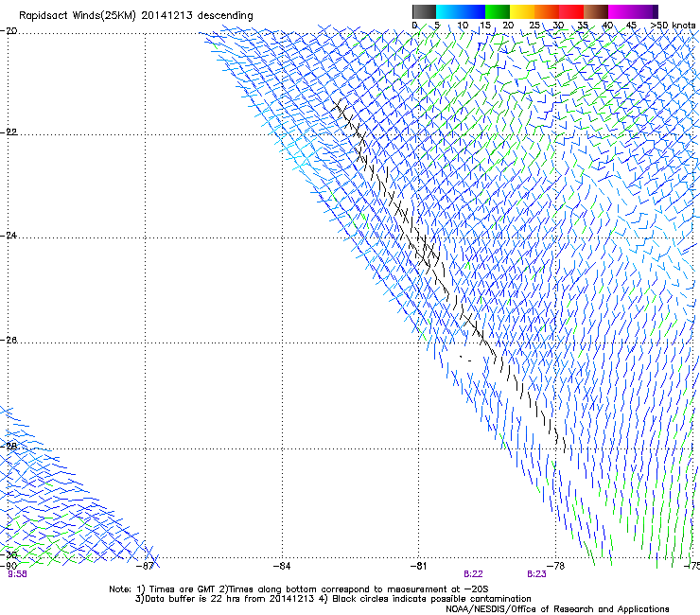The image size is (700, 615).
Task: Click the brown 35-40 knots color band
Action: [x=596, y=11]
